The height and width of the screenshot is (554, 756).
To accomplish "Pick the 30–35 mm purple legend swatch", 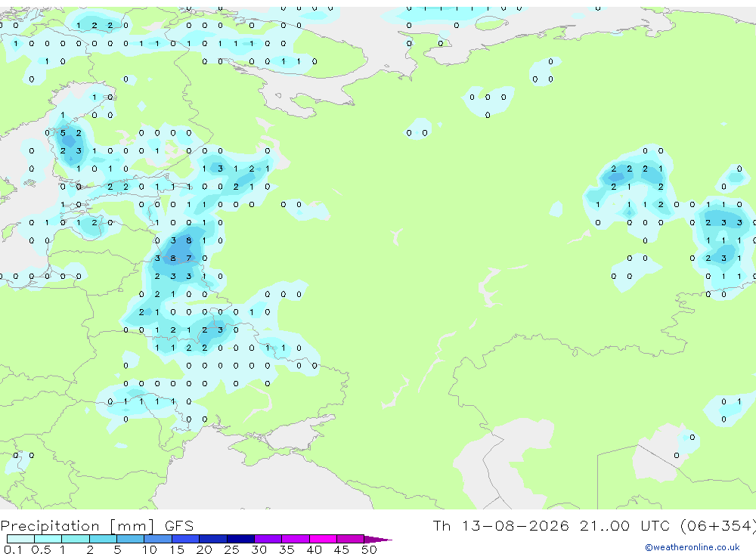I will point(268,539).
